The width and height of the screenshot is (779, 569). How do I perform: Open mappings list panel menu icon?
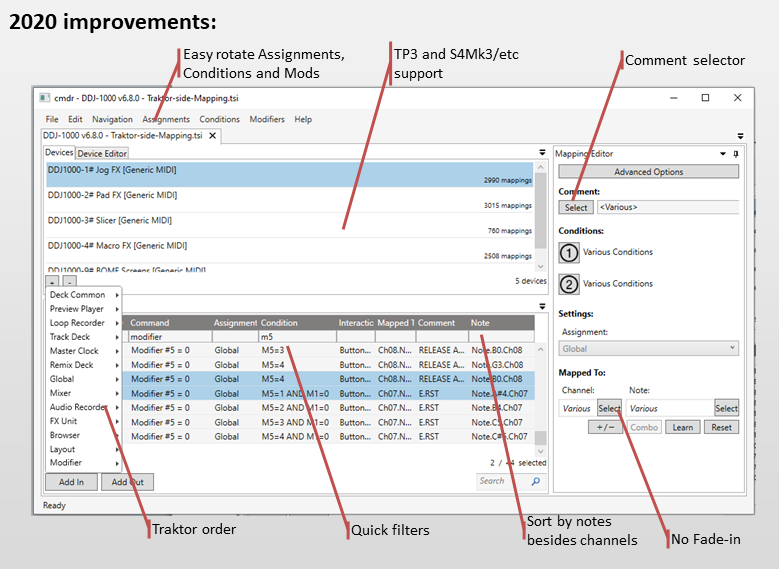pyautogui.click(x=542, y=306)
